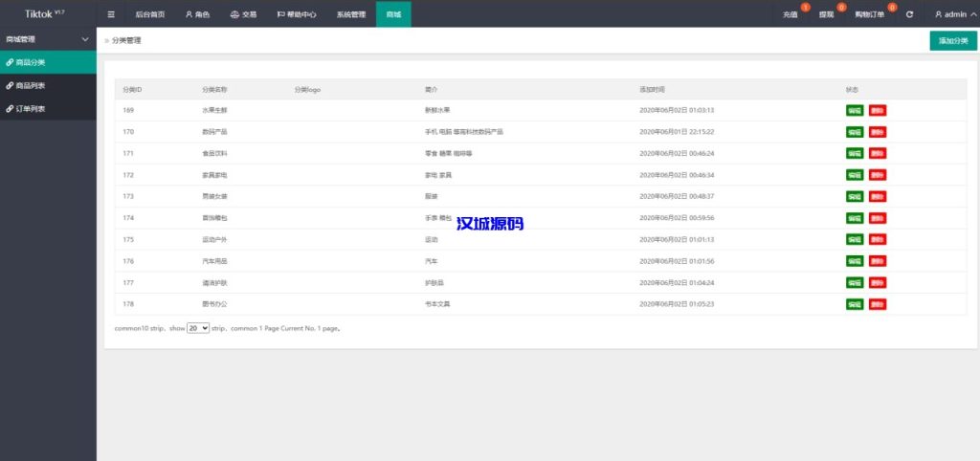Expand the admin user dropdown
The height and width of the screenshot is (461, 980).
click(955, 14)
